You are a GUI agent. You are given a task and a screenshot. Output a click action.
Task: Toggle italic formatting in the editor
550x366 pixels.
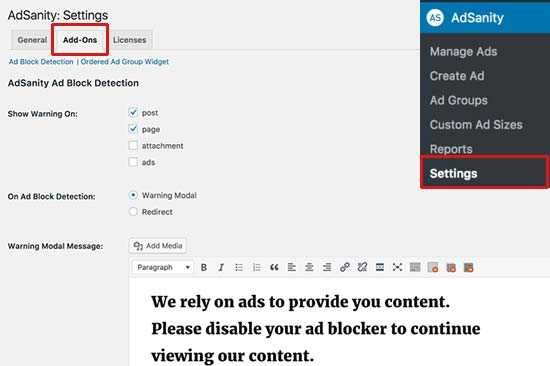click(x=221, y=267)
